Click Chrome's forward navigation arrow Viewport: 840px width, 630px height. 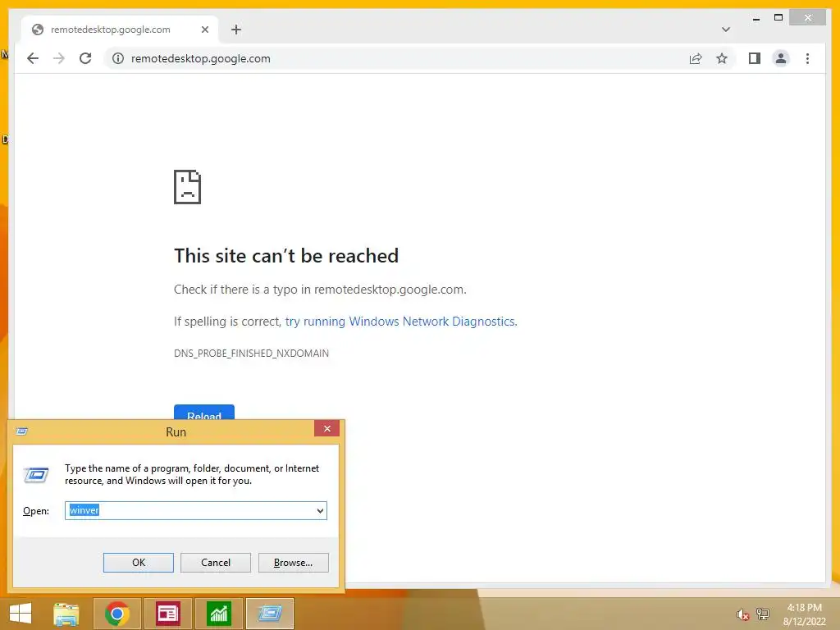click(x=59, y=58)
